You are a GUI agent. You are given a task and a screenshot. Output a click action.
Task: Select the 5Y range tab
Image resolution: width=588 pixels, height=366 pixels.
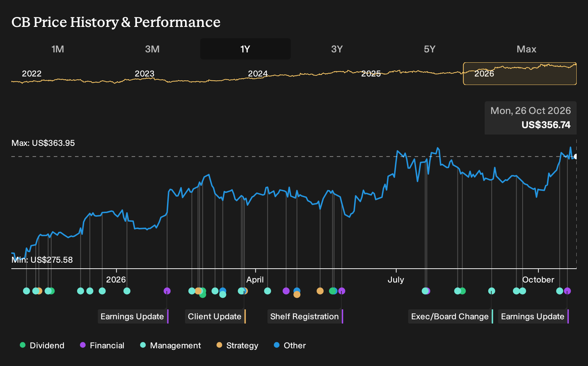tap(430, 49)
